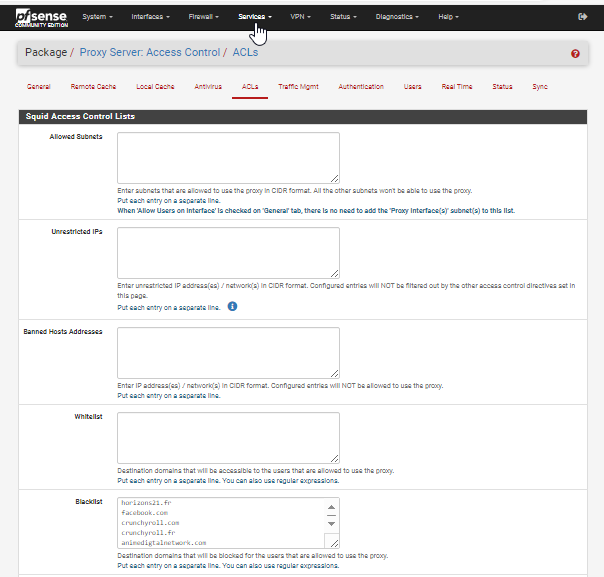Open the red help question mark icon

click(575, 54)
